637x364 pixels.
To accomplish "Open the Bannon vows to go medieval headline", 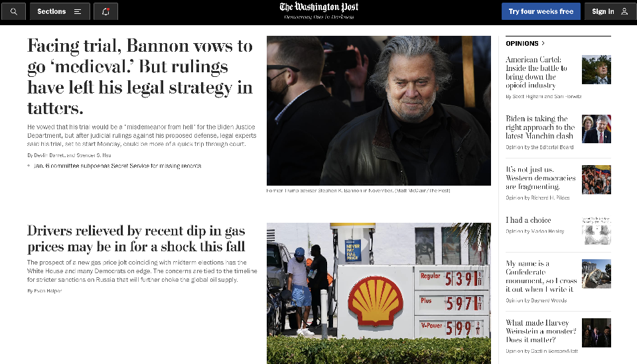I will [140, 77].
